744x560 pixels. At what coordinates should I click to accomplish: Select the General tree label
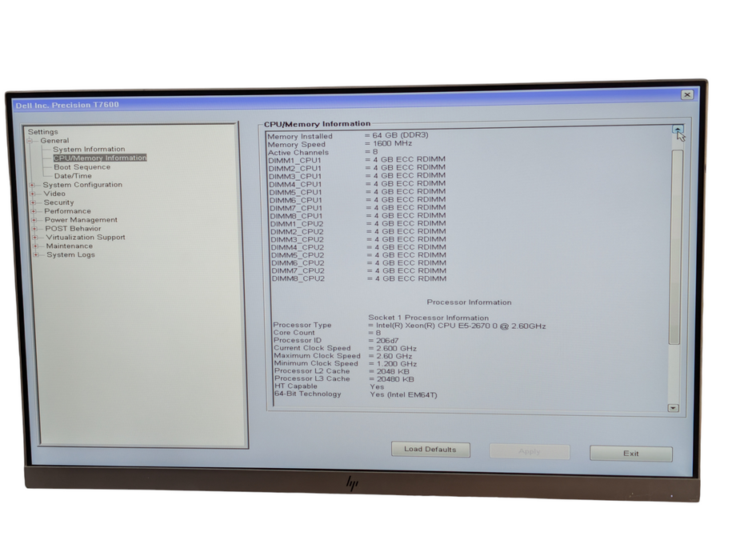(54, 141)
